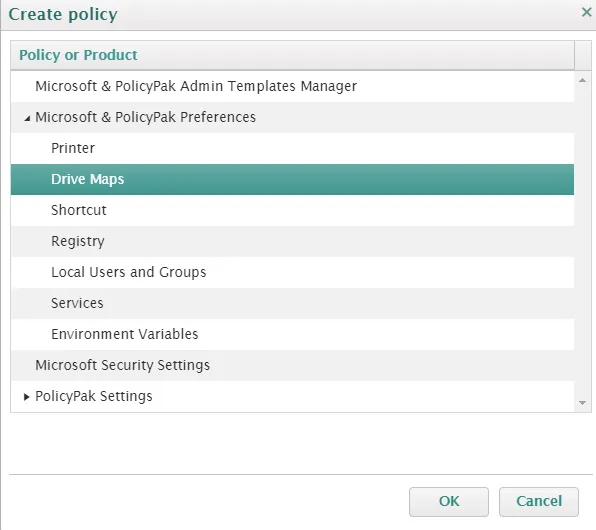This screenshot has width=596, height=530.
Task: Click the scrollbar down arrow
Action: coord(582,403)
